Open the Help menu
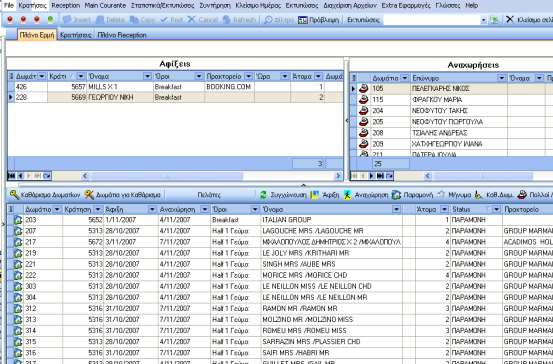The image size is (553, 364). 472,5
